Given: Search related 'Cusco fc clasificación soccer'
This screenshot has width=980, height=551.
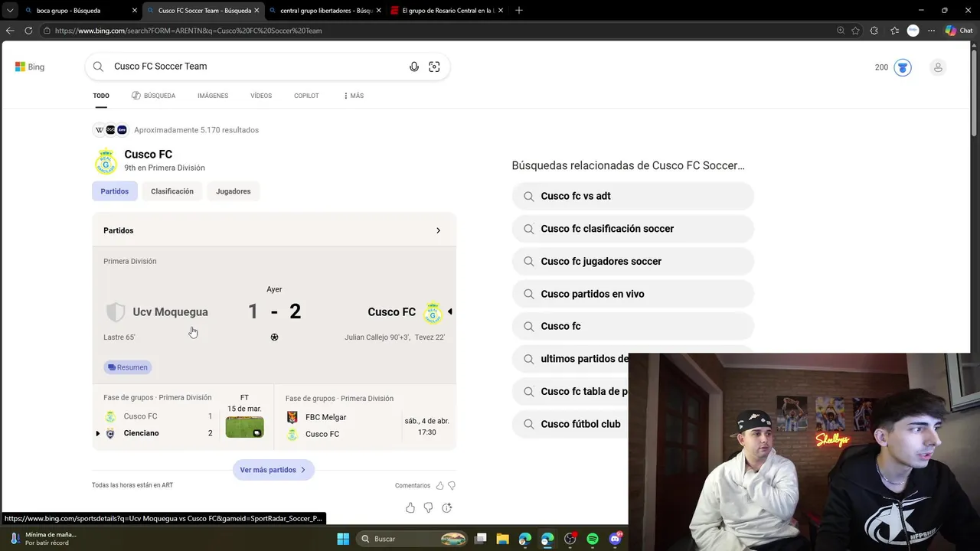Looking at the screenshot, I should tap(633, 229).
